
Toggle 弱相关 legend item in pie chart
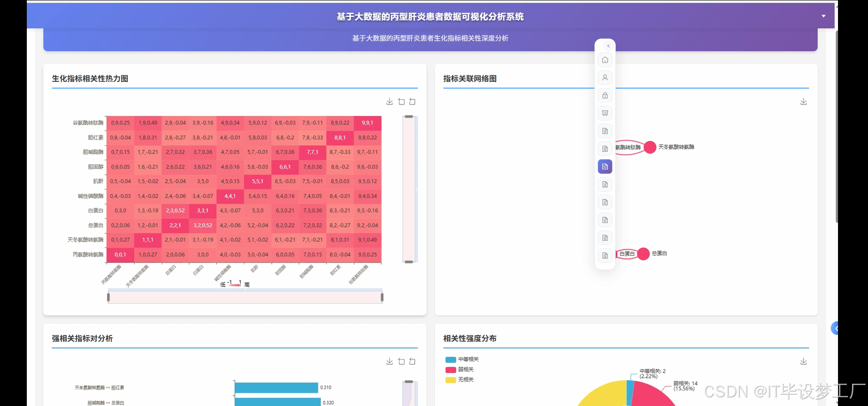(x=459, y=370)
